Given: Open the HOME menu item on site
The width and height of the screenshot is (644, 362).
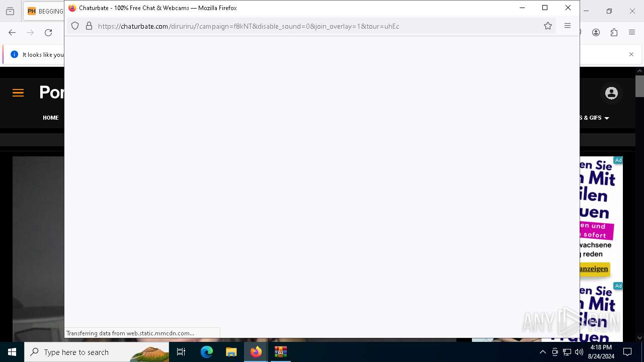Looking at the screenshot, I should (51, 118).
